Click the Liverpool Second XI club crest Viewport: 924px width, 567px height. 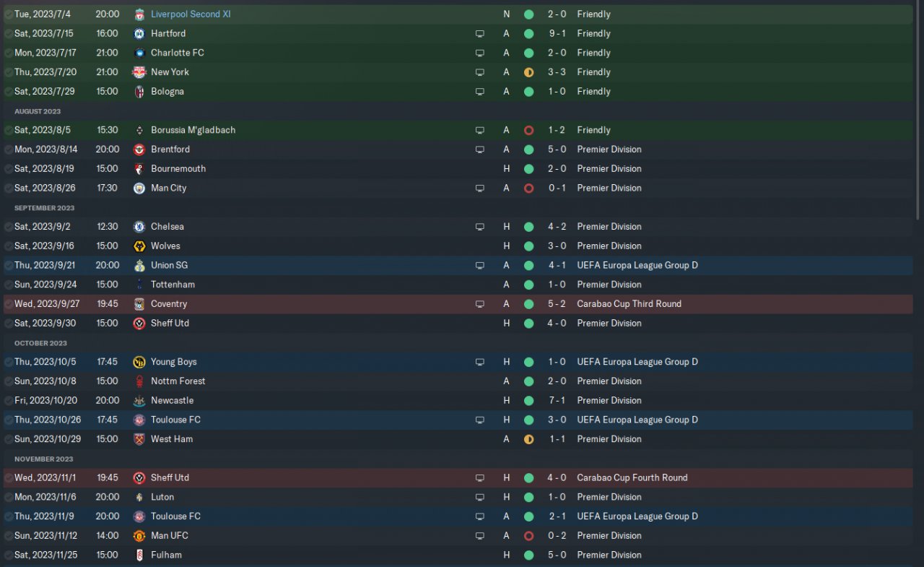(139, 14)
